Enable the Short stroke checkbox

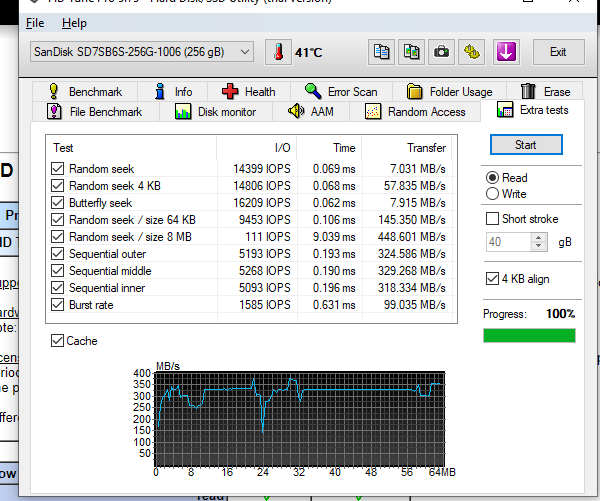(x=492, y=219)
